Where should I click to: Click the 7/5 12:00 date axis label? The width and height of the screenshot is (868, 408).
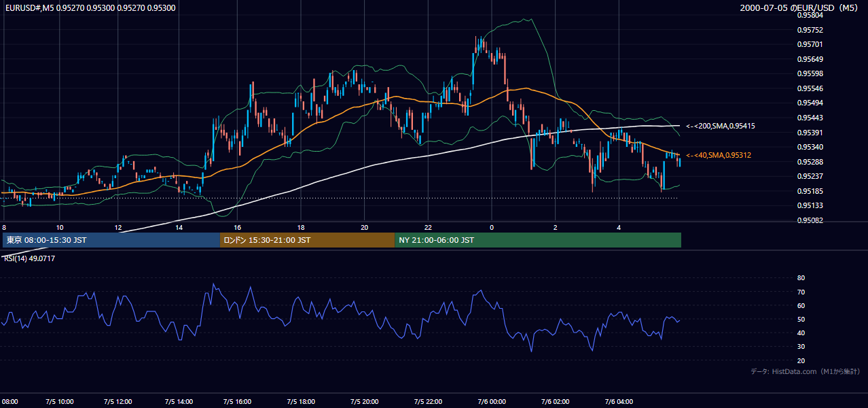tap(118, 401)
